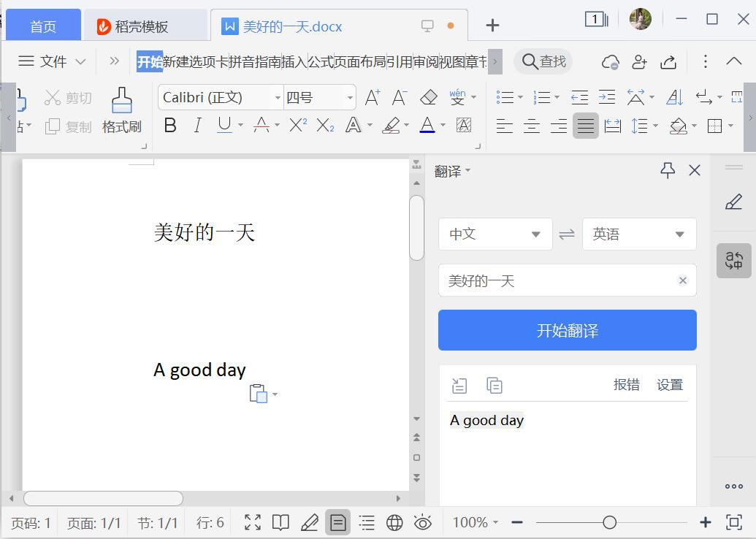This screenshot has width=756, height=539.
Task: Open the 文件 menu
Action: [x=52, y=61]
